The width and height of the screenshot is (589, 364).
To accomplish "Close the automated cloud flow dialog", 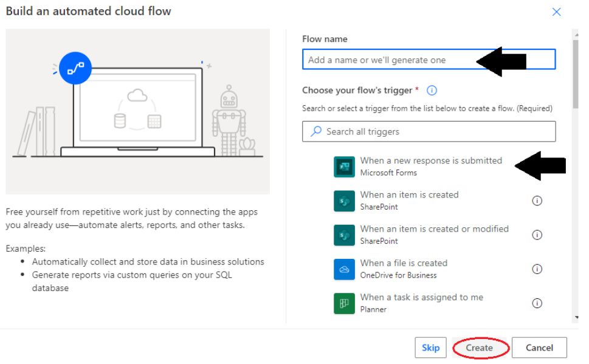I will pyautogui.click(x=556, y=12).
